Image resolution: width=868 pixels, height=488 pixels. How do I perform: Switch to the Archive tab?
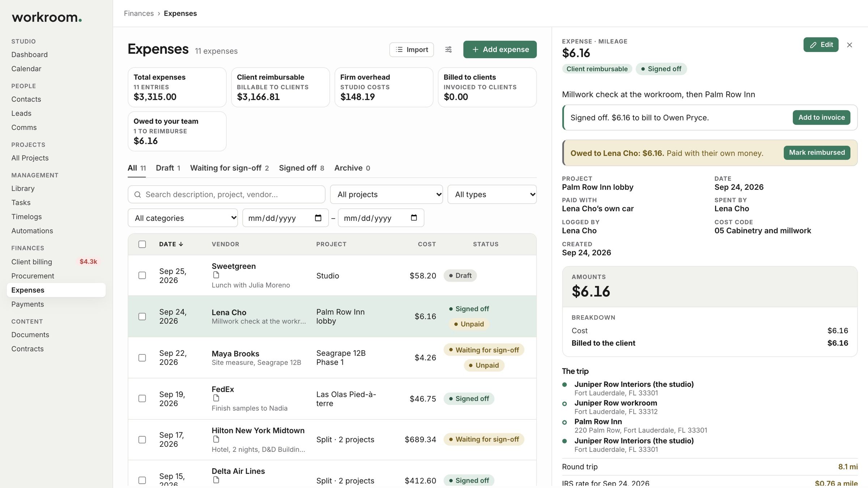pyautogui.click(x=352, y=168)
